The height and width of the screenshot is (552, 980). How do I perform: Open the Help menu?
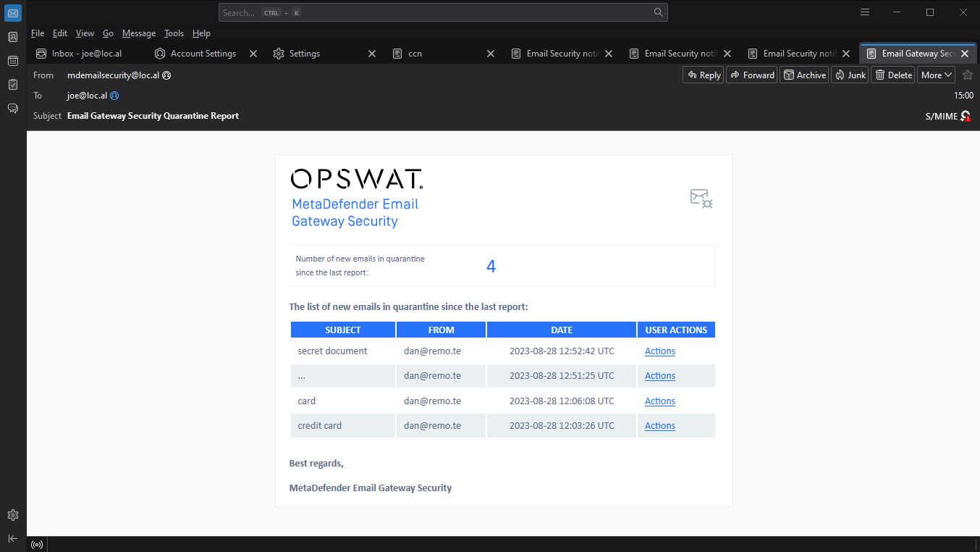[x=201, y=33]
